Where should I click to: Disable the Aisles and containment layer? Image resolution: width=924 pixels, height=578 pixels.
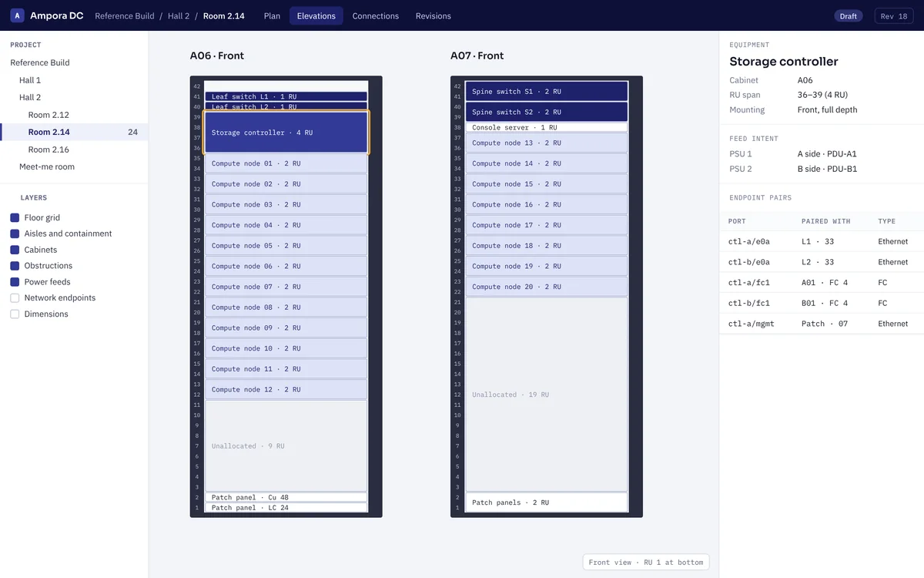tap(15, 234)
